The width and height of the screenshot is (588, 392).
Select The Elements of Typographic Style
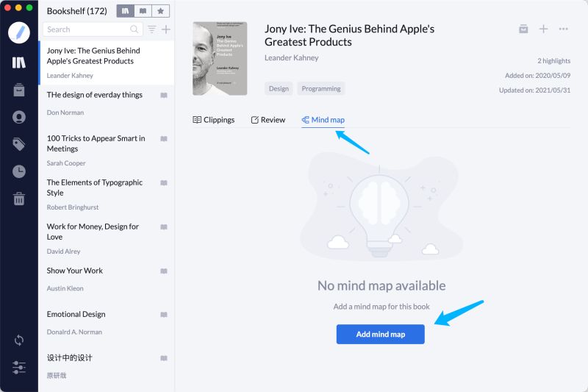tap(107, 195)
